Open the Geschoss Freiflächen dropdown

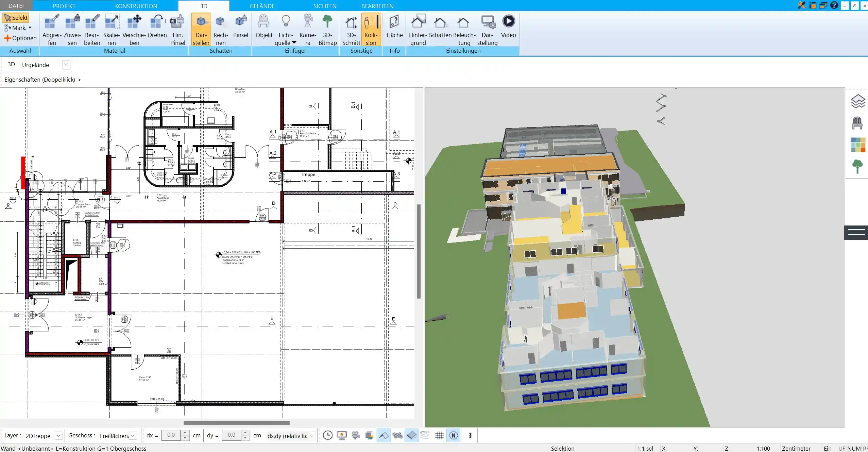pos(133,436)
